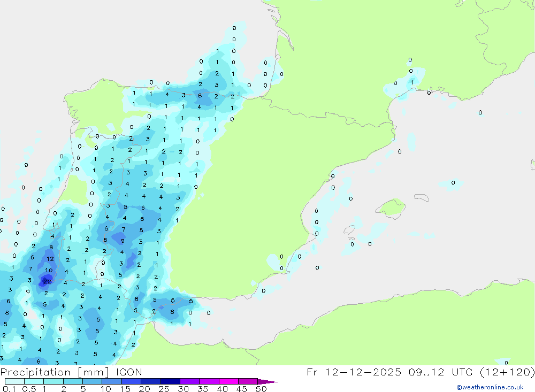Click the precipitation value '9' on map
Image resolution: width=535 pixels, height=392 pixels.
123,241
